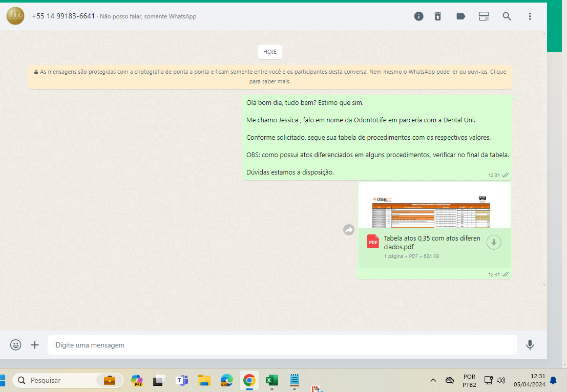Open the label tag icon
Image resolution: width=567 pixels, height=392 pixels.
(460, 16)
